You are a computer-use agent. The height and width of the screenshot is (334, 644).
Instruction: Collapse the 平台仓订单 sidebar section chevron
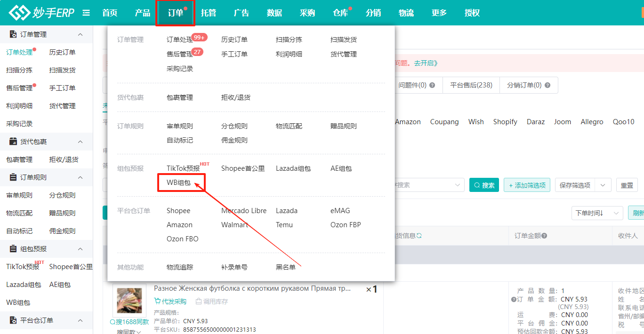point(80,320)
